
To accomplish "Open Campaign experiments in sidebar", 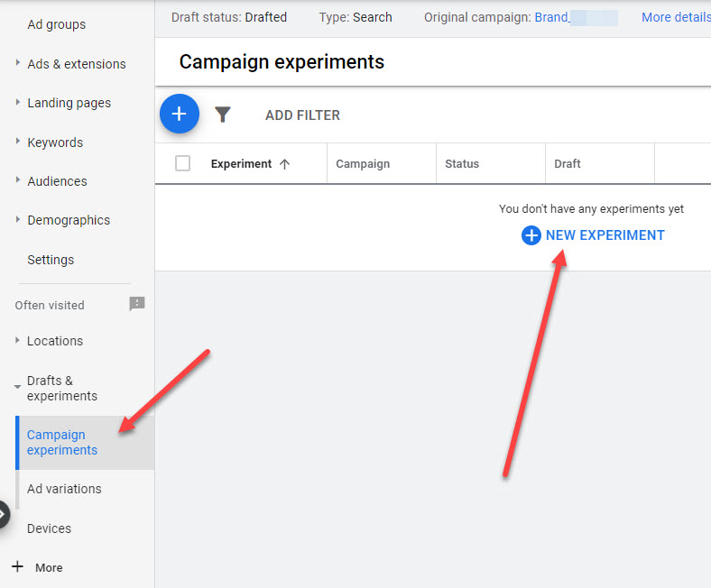I will coord(62,442).
